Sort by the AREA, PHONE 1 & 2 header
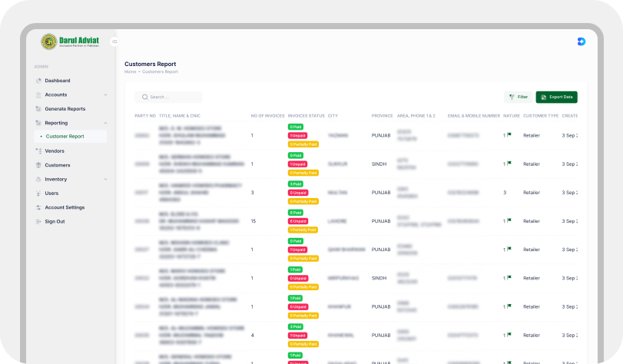The image size is (623, 364). (416, 116)
